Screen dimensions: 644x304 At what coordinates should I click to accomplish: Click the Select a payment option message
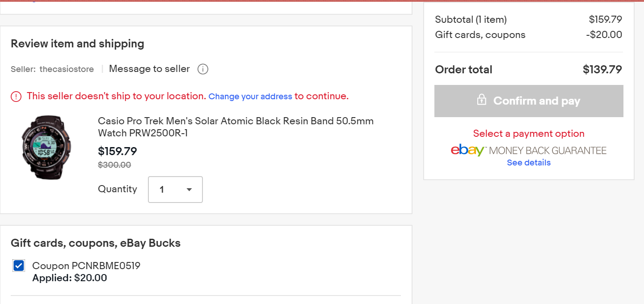tap(529, 134)
